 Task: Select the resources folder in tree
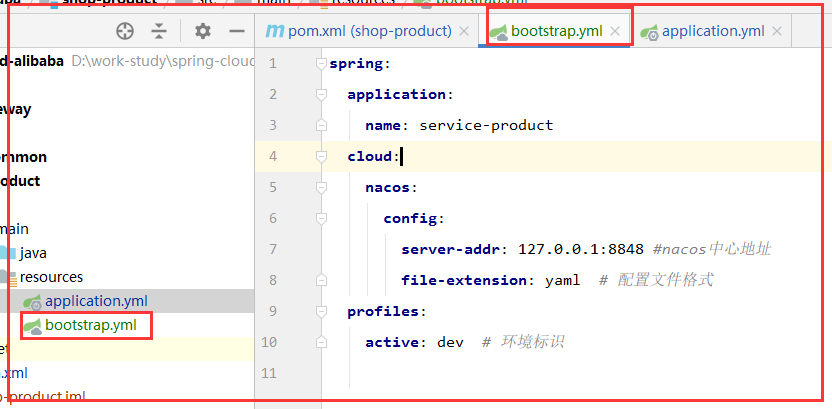point(51,277)
